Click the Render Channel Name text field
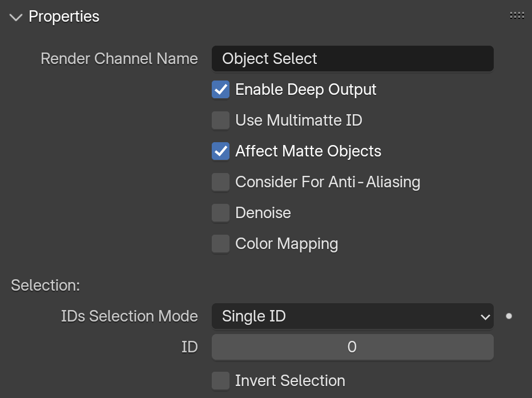 tap(353, 59)
